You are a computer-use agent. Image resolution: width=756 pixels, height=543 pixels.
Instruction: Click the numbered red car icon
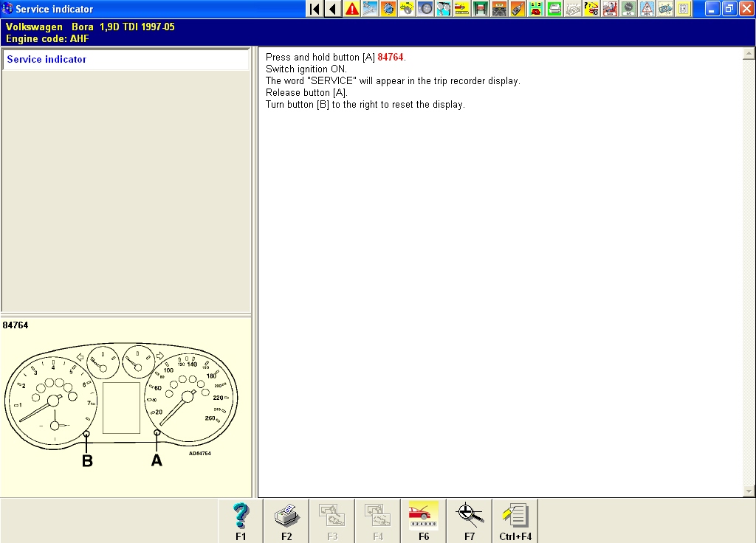click(x=536, y=9)
